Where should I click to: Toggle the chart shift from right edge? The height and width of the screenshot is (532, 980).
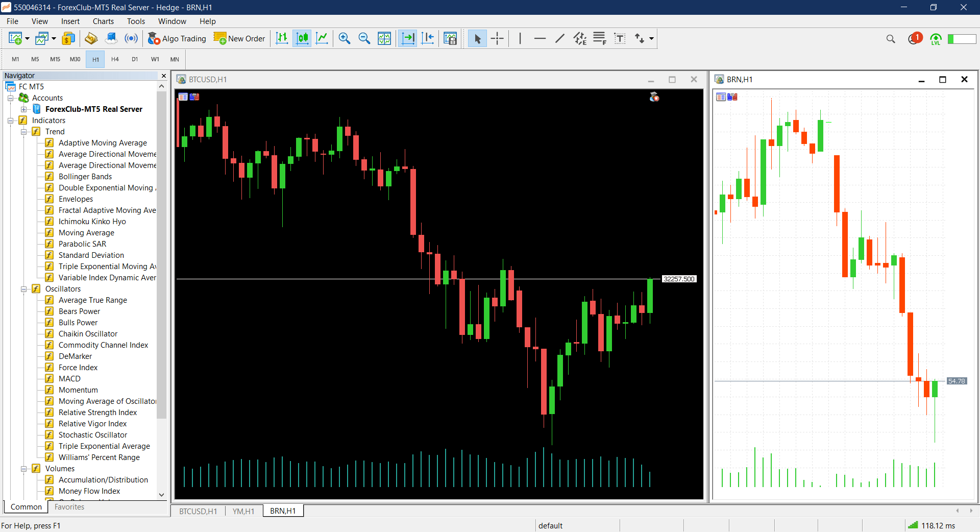coord(428,38)
